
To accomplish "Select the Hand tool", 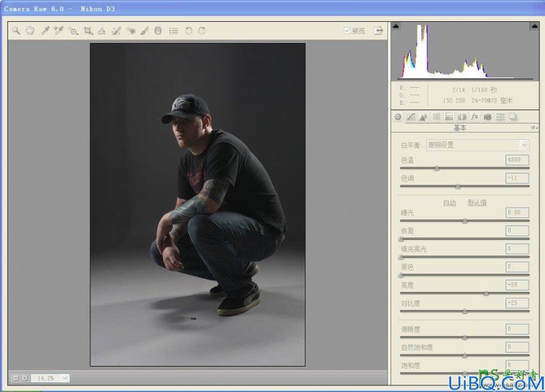I will (x=30, y=30).
